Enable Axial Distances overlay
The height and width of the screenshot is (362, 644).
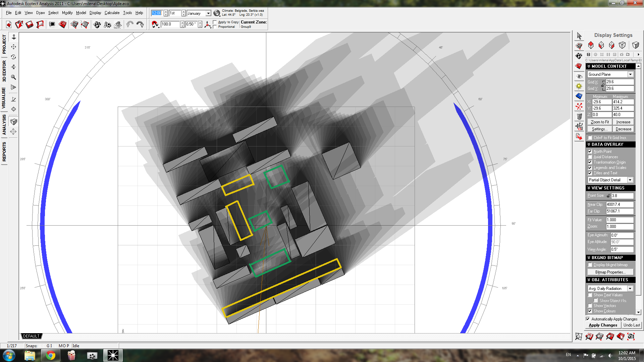(590, 157)
